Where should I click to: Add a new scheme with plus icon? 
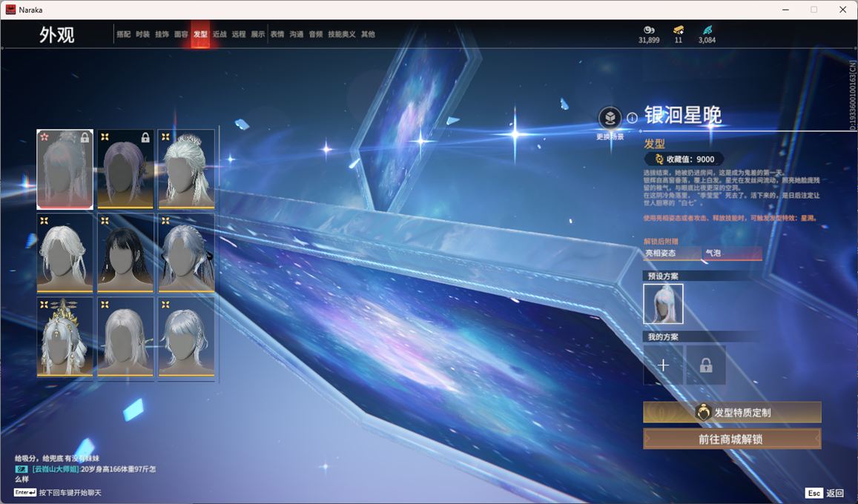point(663,365)
